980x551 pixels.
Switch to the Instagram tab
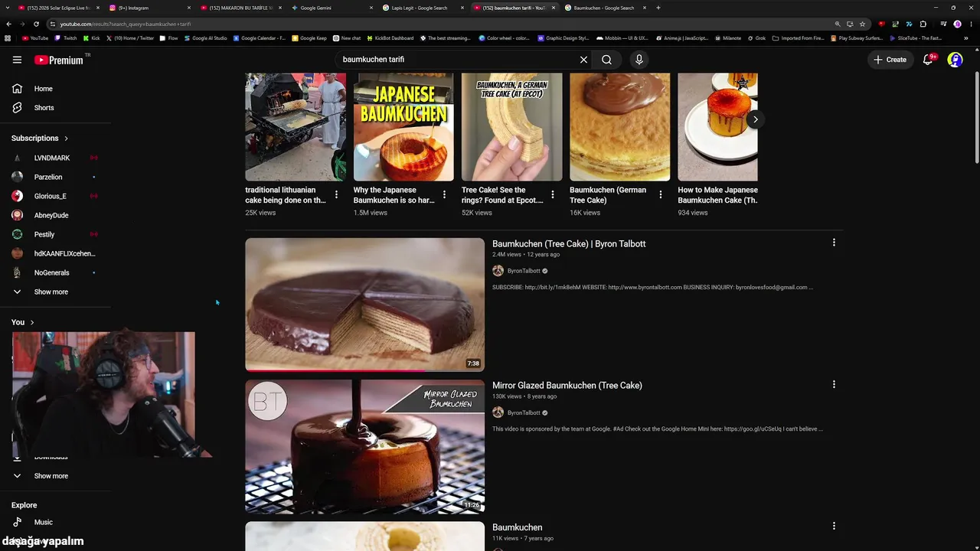point(149,8)
